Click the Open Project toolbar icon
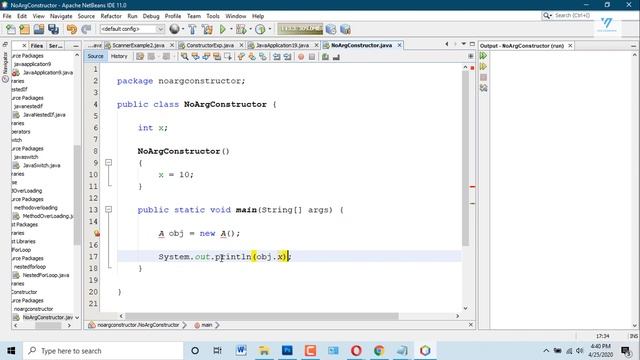 [x=39, y=29]
